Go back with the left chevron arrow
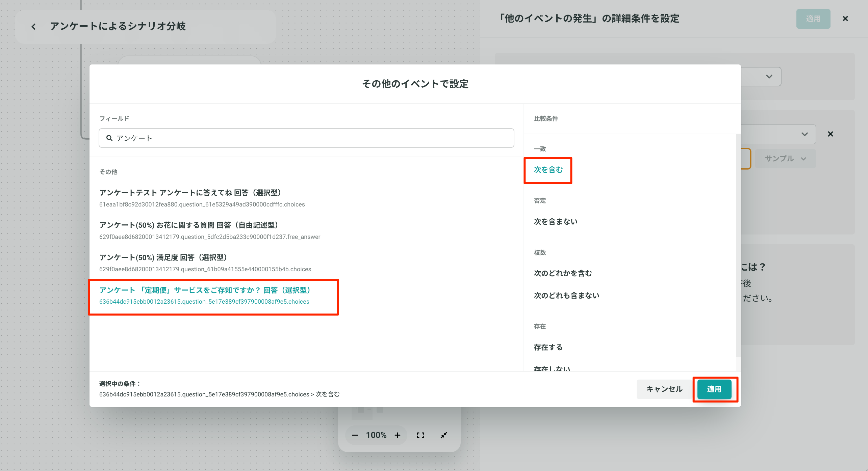The image size is (868, 471). click(x=33, y=27)
